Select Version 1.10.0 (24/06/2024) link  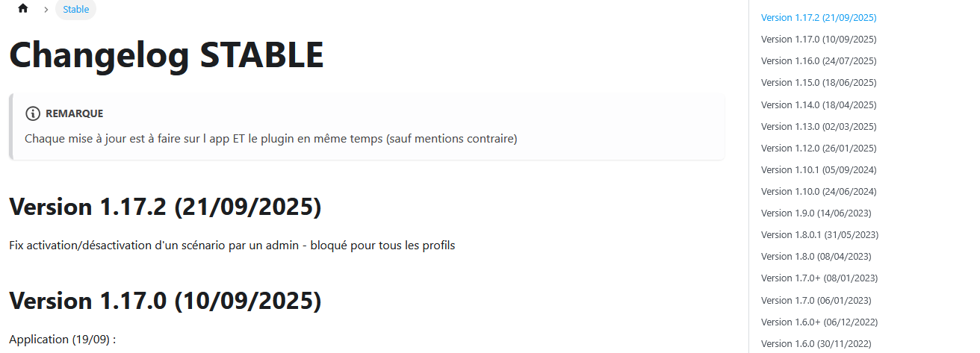click(818, 191)
